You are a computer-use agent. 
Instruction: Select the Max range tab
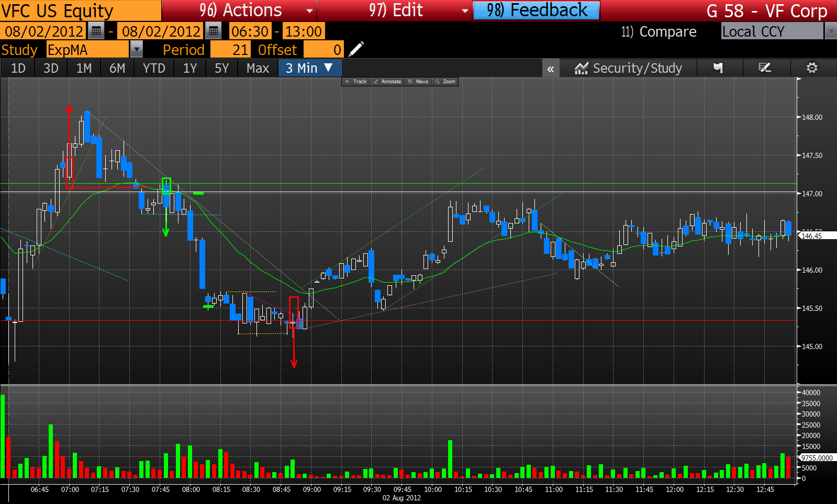(x=258, y=68)
